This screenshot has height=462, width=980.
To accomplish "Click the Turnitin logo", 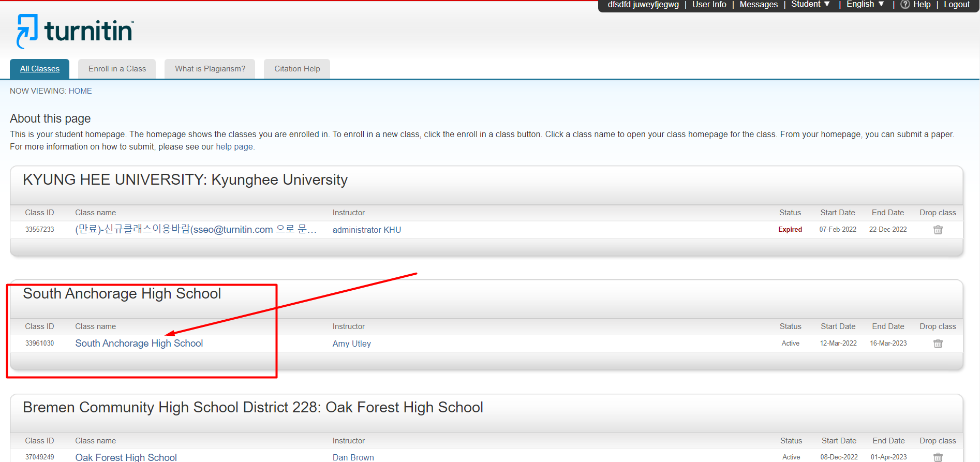I will pos(76,31).
